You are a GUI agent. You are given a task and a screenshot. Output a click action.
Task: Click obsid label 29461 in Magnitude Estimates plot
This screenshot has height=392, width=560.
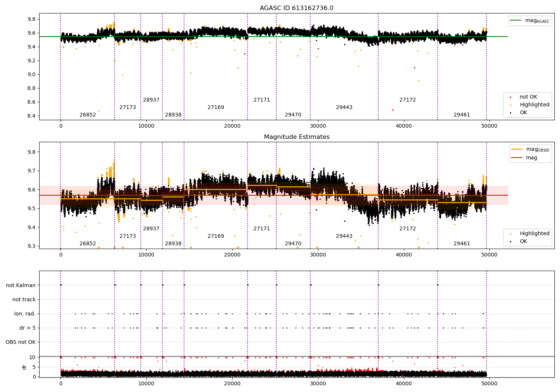[462, 244]
